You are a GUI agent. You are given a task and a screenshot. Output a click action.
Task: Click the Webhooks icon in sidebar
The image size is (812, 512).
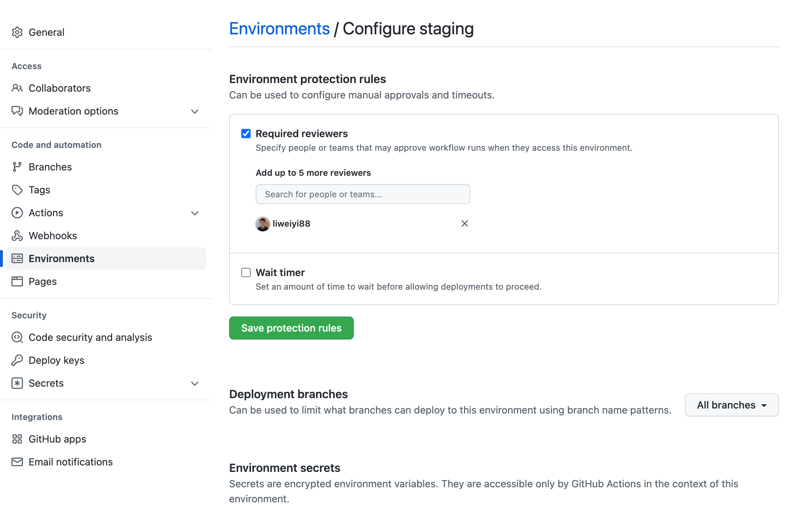pyautogui.click(x=17, y=236)
